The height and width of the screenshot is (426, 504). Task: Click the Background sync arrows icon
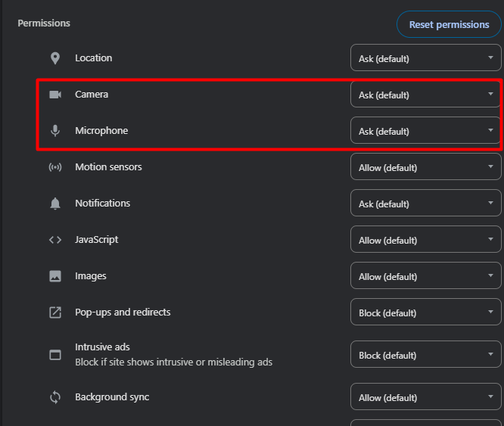[x=55, y=397]
